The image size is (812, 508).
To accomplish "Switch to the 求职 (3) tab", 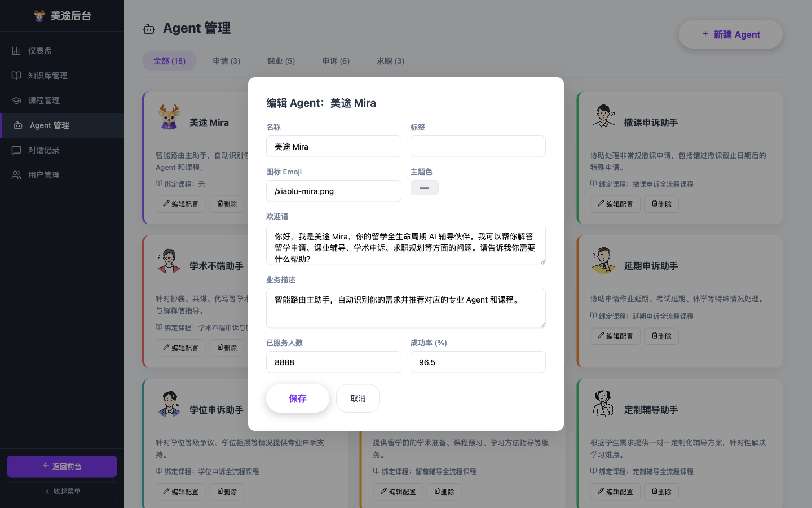I will [390, 61].
